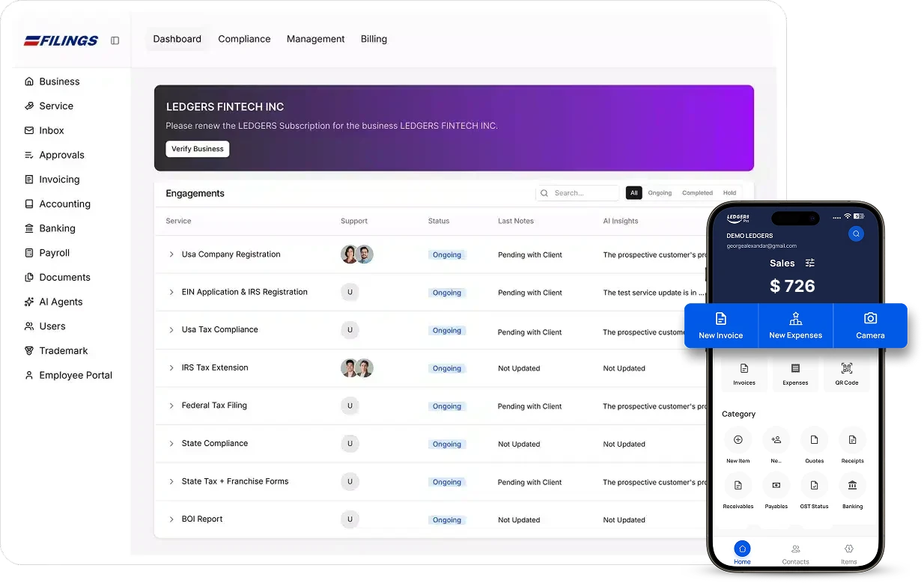Tap Home tab on phone
The image size is (924, 586).
click(742, 553)
